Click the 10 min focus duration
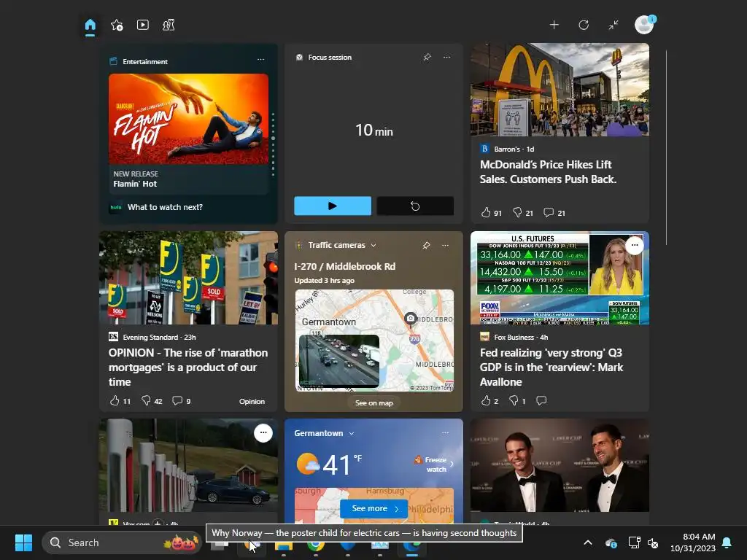The image size is (747, 560). [x=374, y=130]
